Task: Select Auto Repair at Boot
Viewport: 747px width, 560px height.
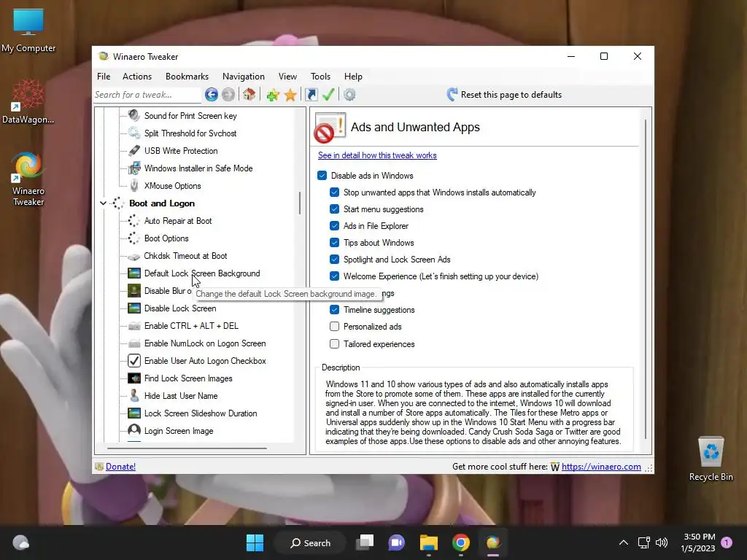Action: 178,220
